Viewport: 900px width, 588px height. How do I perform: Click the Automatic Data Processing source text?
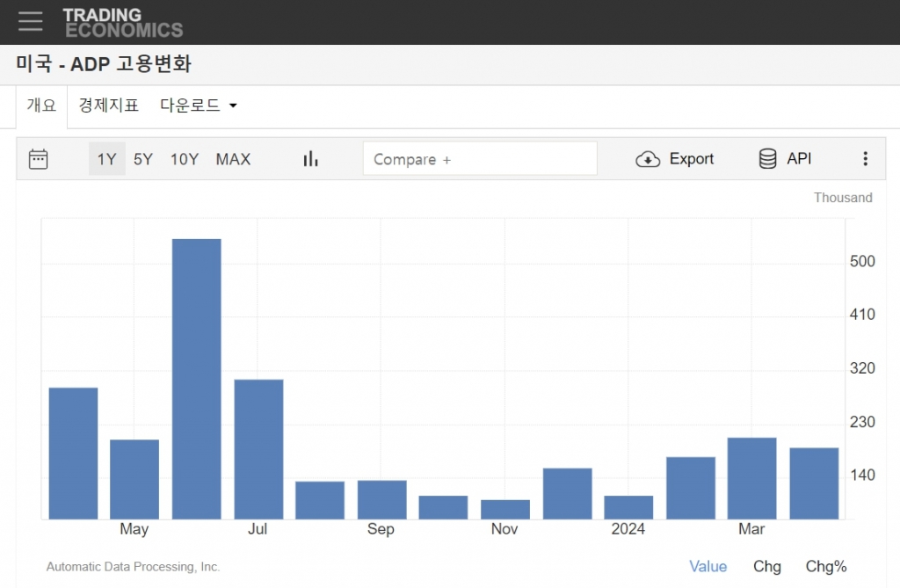tap(133, 567)
